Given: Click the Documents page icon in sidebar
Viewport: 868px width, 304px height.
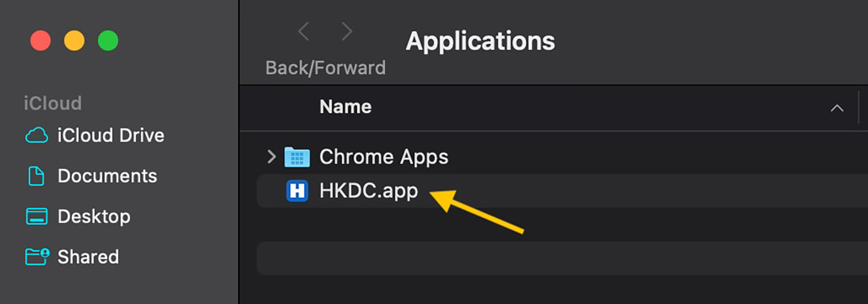Looking at the screenshot, I should coord(36,176).
